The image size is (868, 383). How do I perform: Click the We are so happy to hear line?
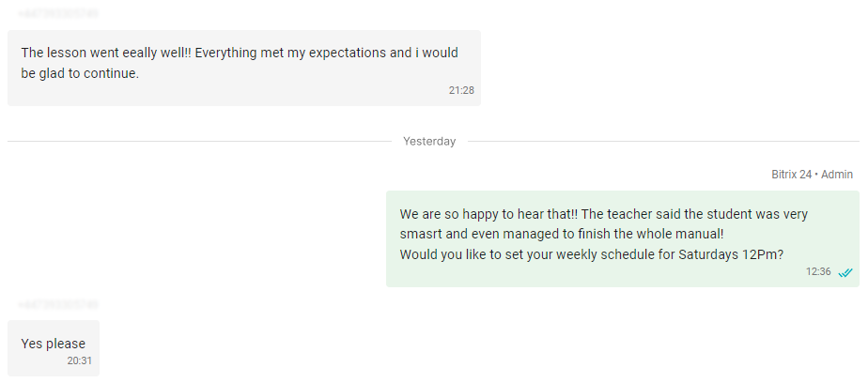tap(604, 214)
